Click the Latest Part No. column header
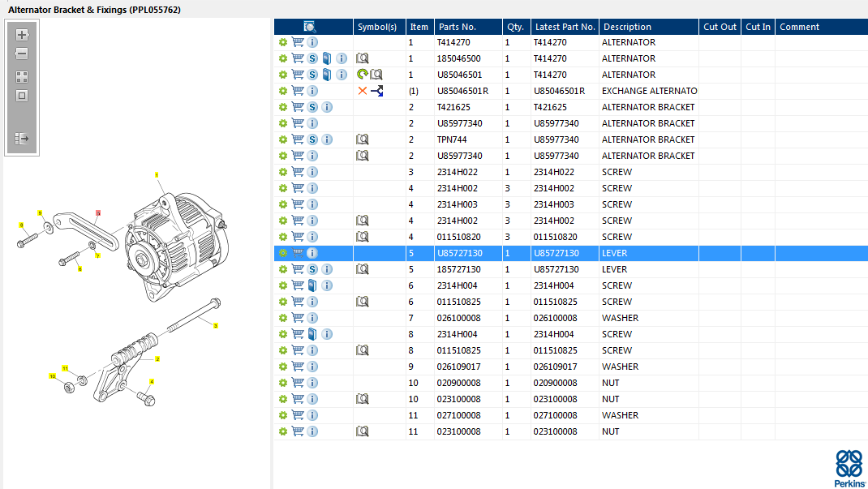The height and width of the screenshot is (489, 868). [565, 27]
